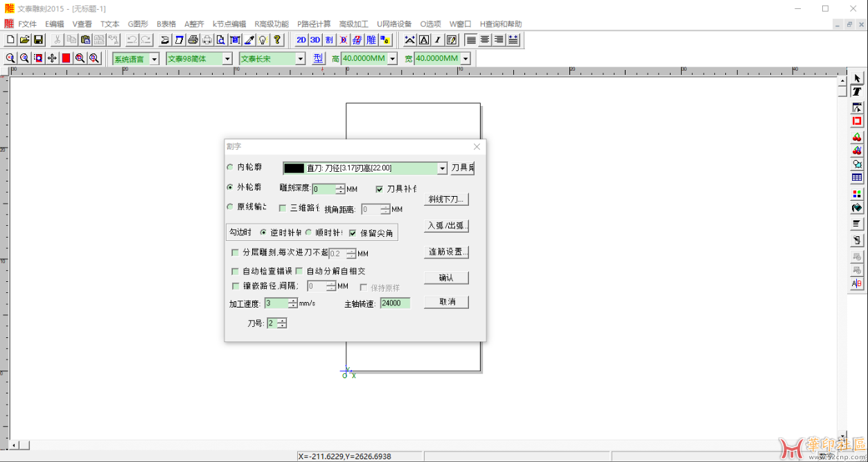This screenshot has height=462, width=868.
Task: Open the Print preview icon
Action: (x=221, y=39)
